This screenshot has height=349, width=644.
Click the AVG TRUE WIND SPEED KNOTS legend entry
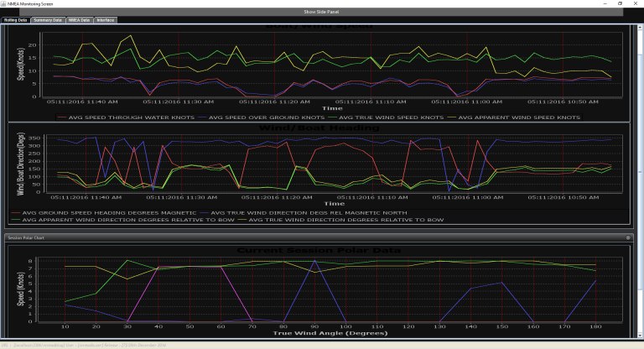pyautogui.click(x=385, y=117)
